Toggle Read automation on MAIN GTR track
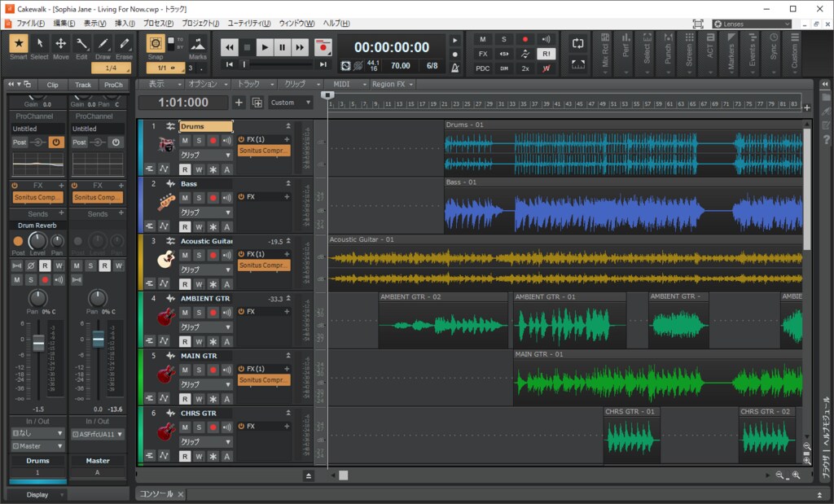Viewport: 834px width, 504px height. [x=185, y=399]
